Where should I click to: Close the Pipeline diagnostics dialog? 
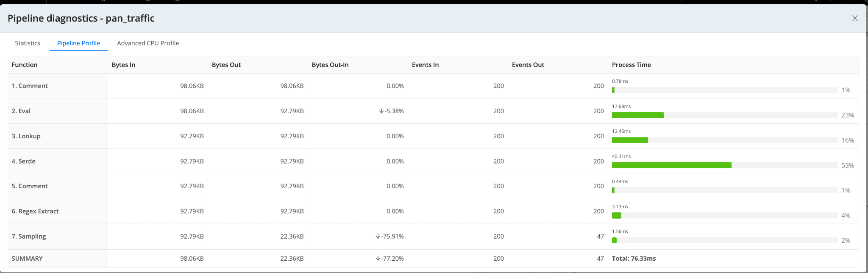855,18
